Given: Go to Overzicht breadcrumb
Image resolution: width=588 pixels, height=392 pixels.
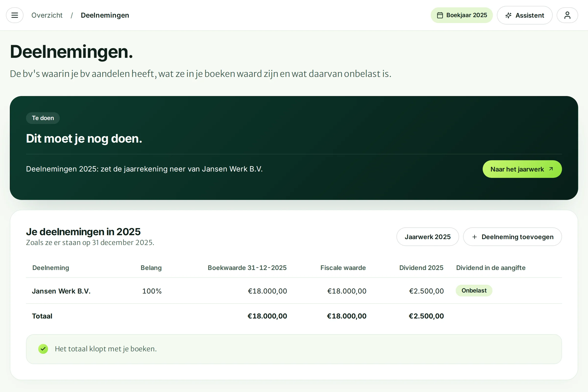Looking at the screenshot, I should pyautogui.click(x=47, y=15).
